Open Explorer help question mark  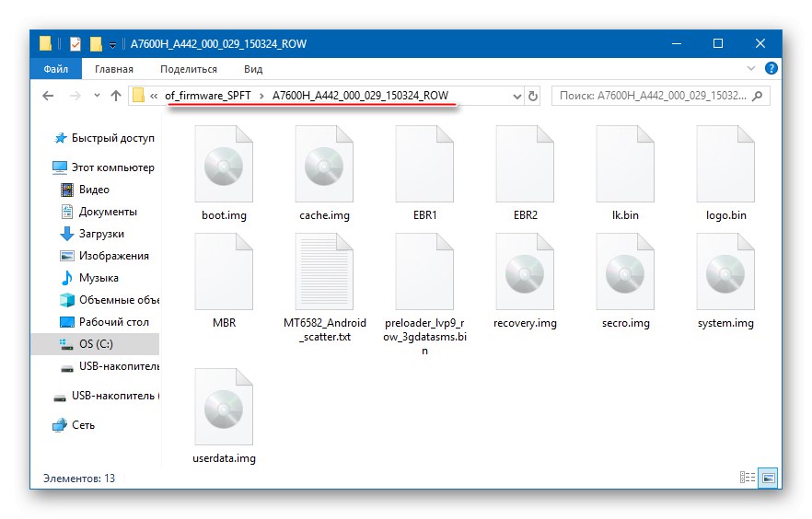(771, 68)
